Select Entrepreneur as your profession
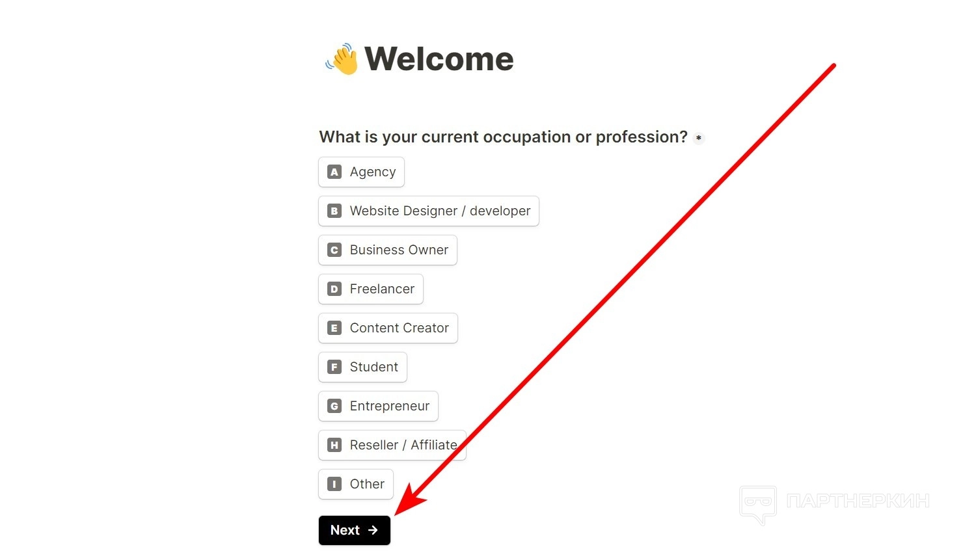Viewport: 963px width, 560px height. pos(378,407)
